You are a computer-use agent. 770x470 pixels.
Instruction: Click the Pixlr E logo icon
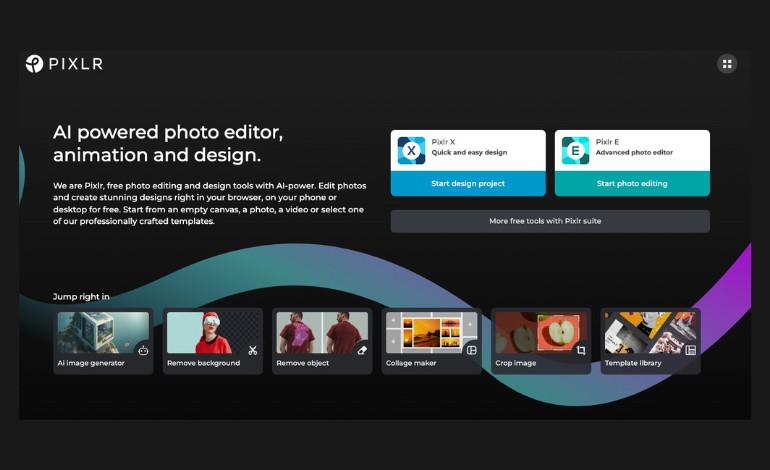(x=575, y=150)
